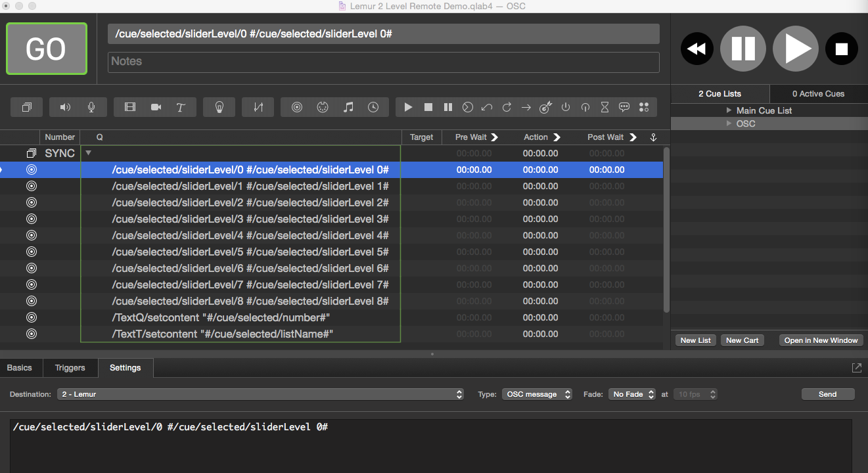
Task: Add a Memo cue (speech bubble)
Action: click(x=624, y=107)
